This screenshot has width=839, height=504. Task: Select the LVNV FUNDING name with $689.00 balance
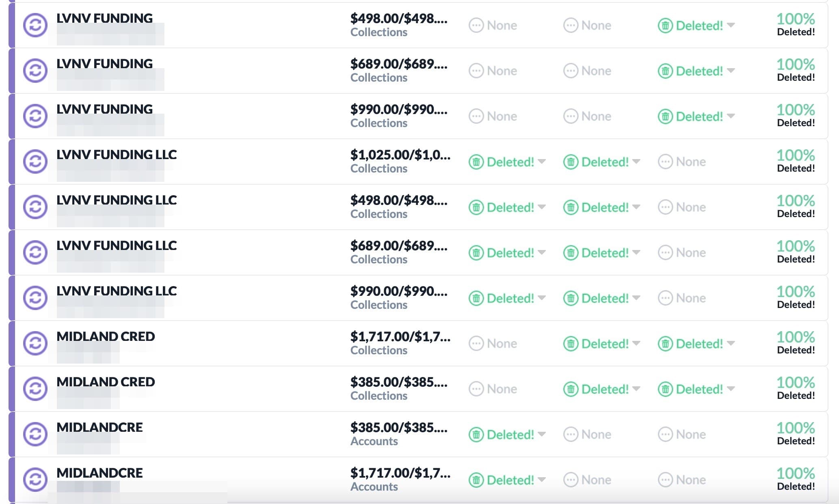(104, 64)
